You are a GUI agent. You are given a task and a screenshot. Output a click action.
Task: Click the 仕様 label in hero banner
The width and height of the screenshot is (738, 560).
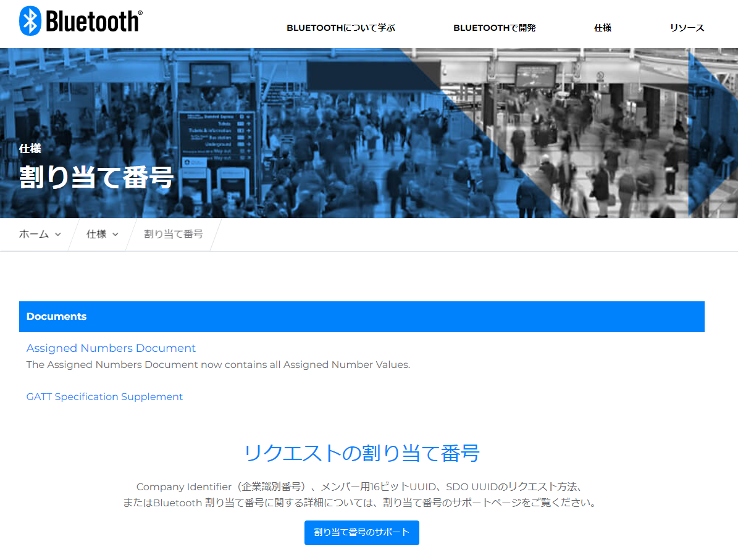point(30,149)
